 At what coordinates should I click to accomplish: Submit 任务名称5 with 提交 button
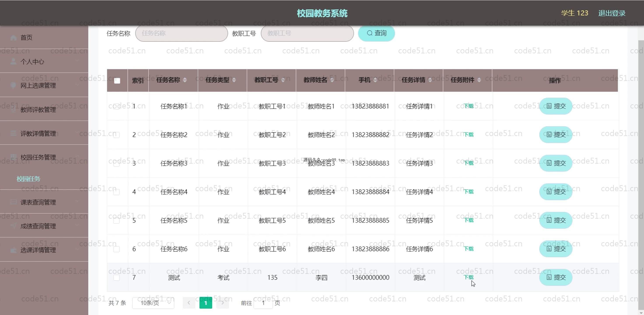[556, 220]
